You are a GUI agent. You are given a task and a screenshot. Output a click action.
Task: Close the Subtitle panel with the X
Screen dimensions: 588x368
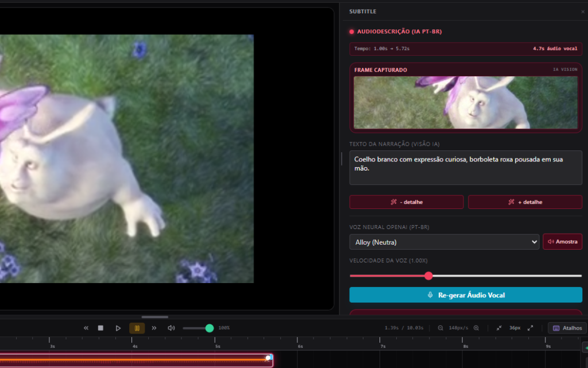coord(583,11)
